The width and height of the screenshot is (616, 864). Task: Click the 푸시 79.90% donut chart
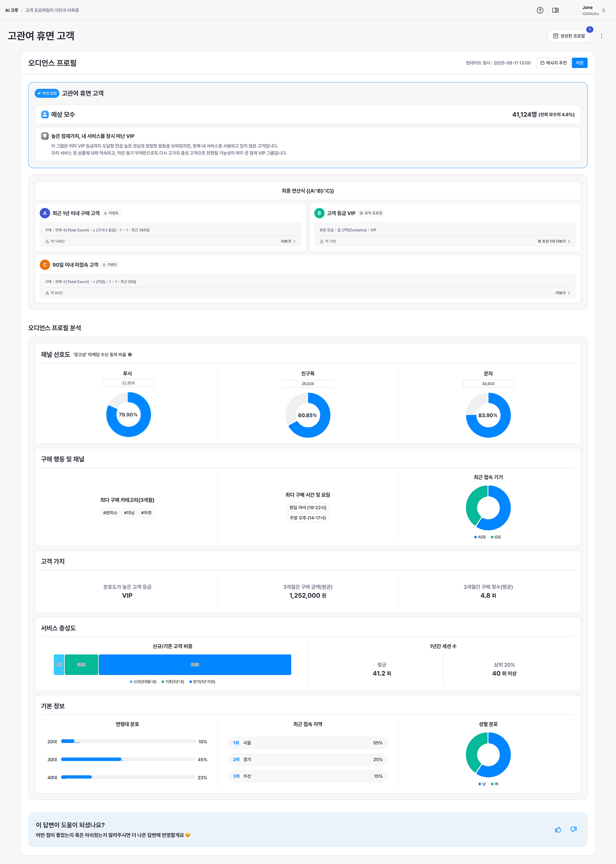click(129, 415)
